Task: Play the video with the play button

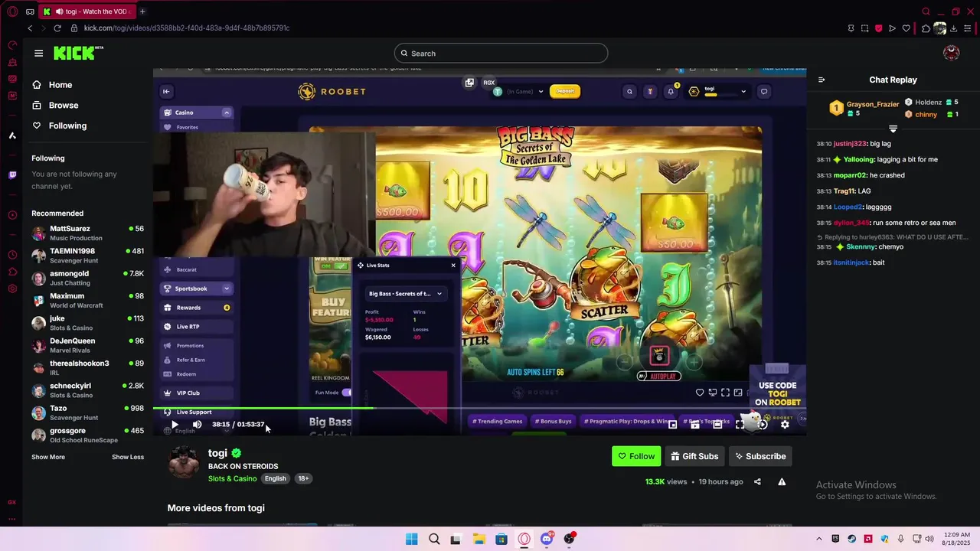Action: (x=175, y=424)
